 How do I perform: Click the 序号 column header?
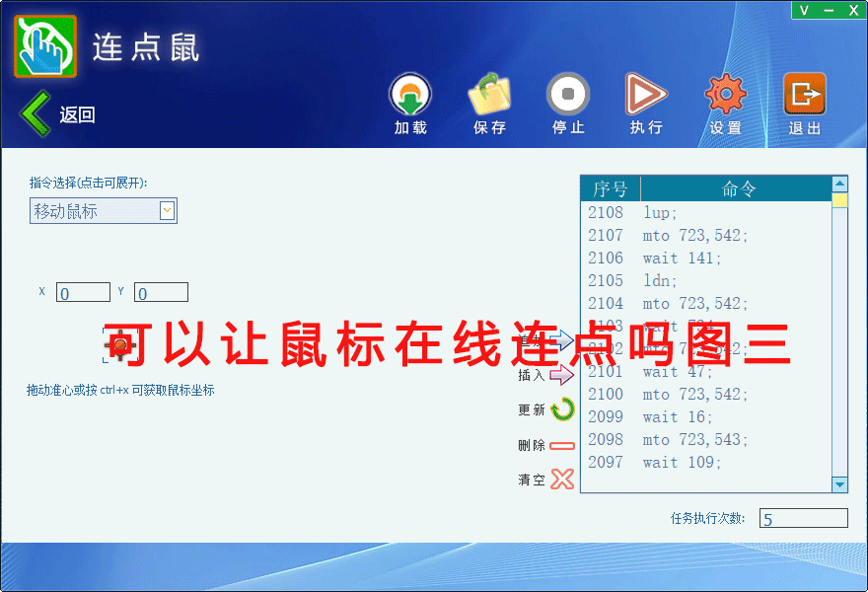tap(611, 188)
